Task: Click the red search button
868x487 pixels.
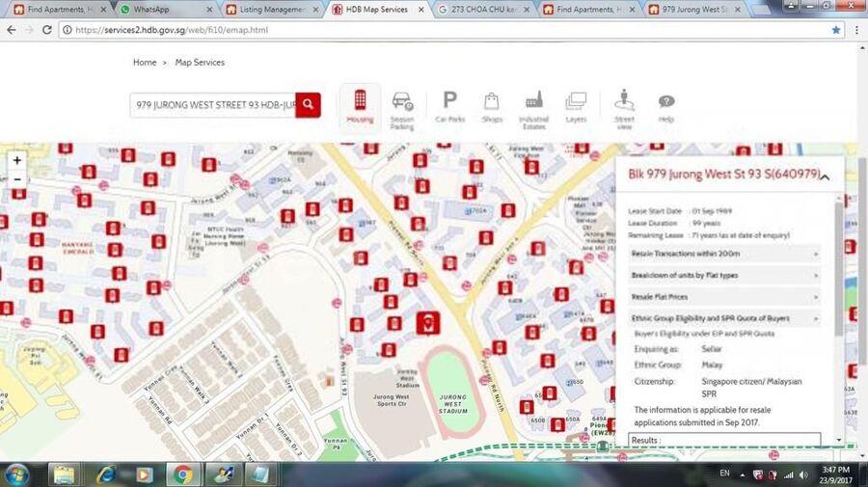Action: (x=308, y=104)
